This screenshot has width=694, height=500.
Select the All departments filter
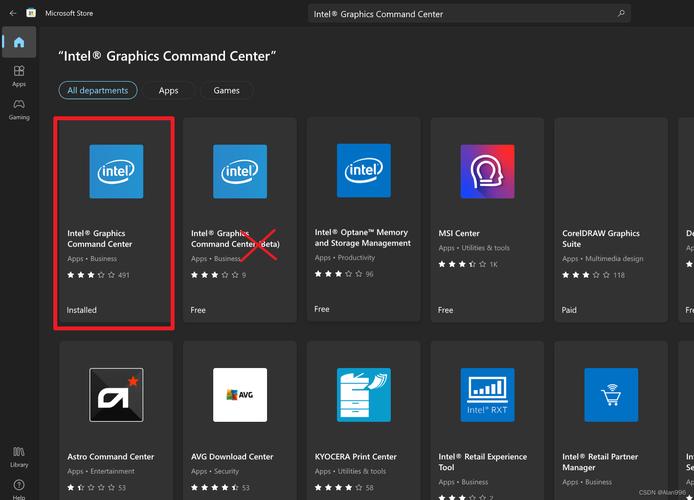click(x=98, y=90)
